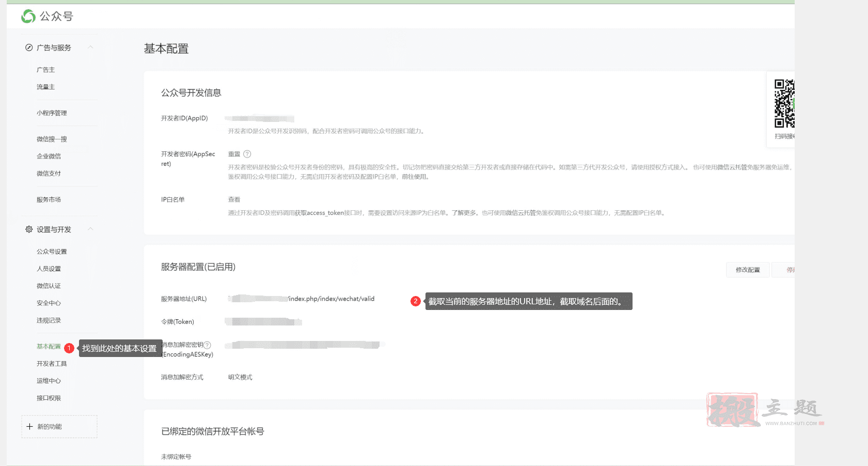The width and height of the screenshot is (868, 466).
Task: Click 重置 to reset AppSecret
Action: coord(234,154)
